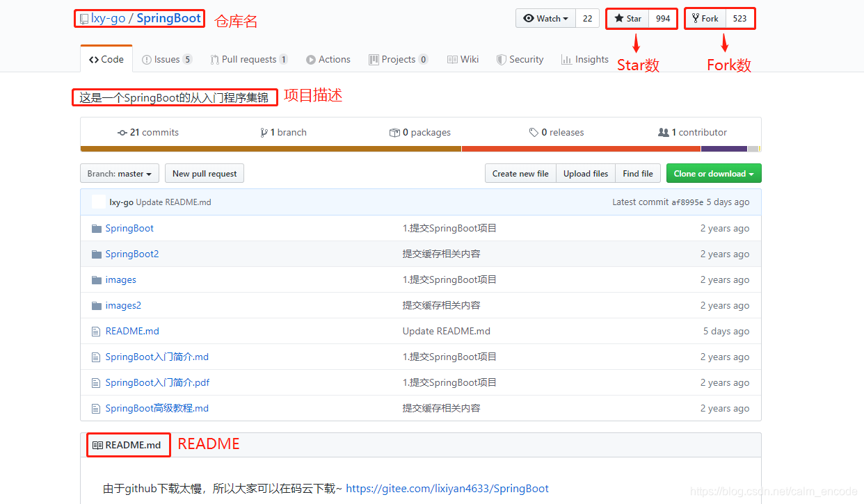This screenshot has width=864, height=504.
Task: Open the latest commit hash af8995e
Action: (687, 202)
